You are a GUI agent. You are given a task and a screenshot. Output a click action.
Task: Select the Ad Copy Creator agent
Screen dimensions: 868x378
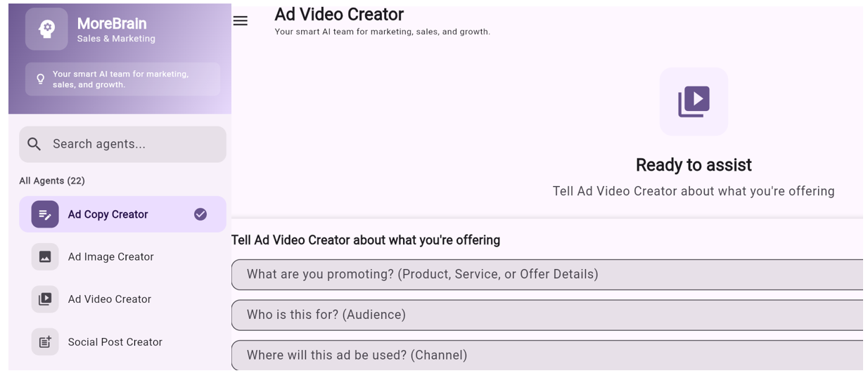point(108,214)
